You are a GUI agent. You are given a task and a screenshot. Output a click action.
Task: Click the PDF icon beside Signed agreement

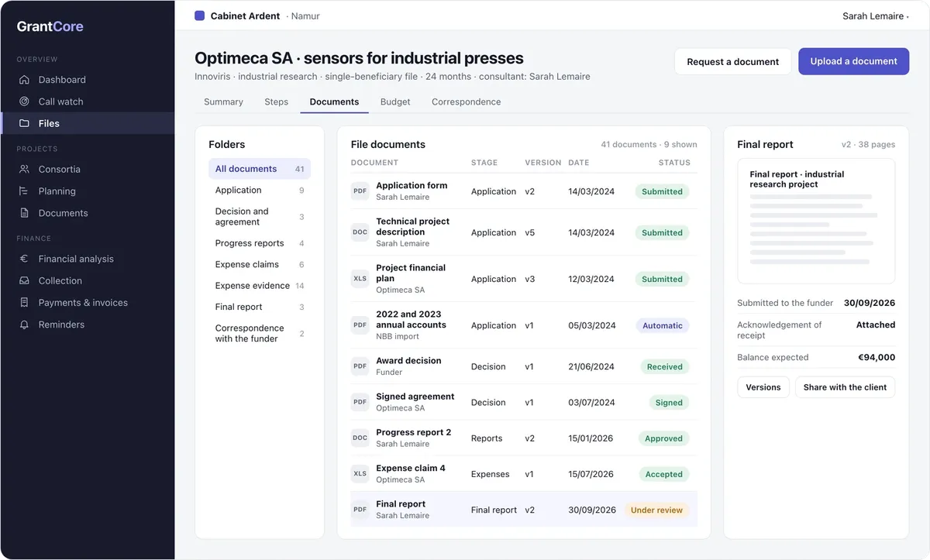360,402
